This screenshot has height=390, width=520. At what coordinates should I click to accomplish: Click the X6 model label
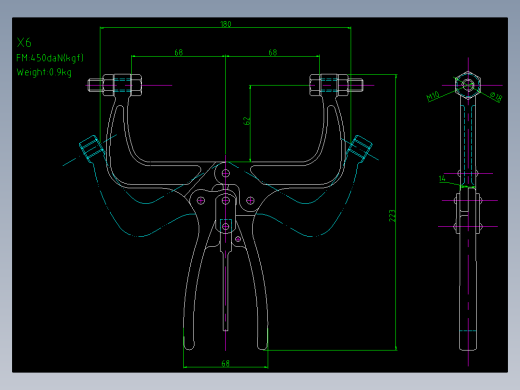tap(24, 43)
